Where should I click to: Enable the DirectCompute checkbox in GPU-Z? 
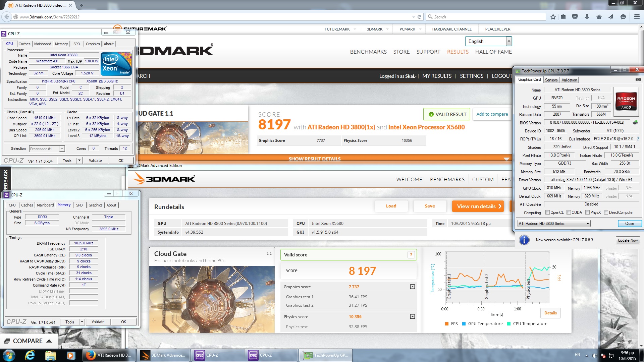point(606,213)
